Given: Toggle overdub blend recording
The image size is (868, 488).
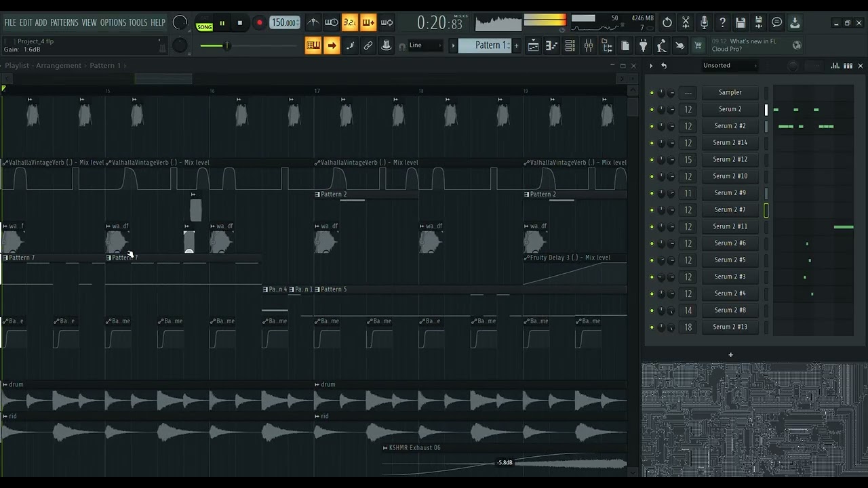Looking at the screenshot, I should [368, 22].
